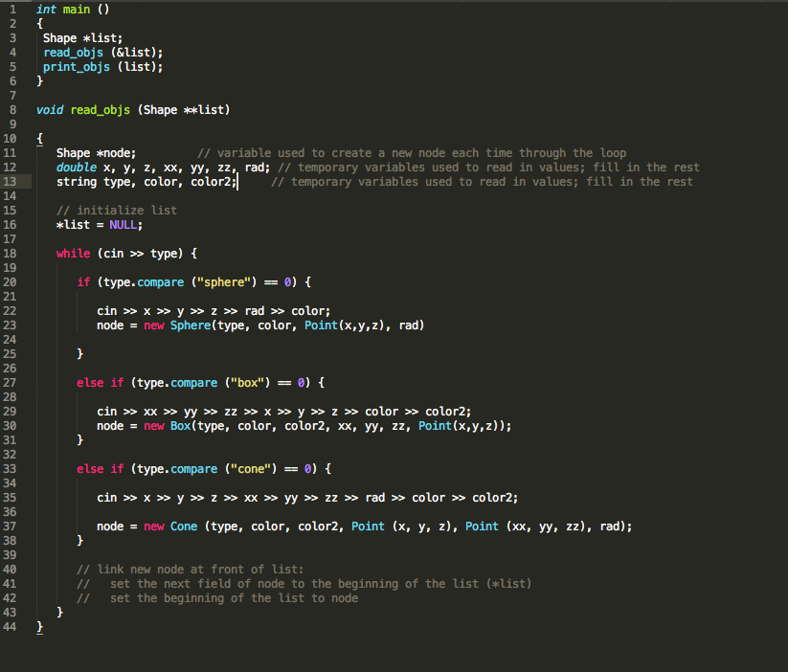Click 'cin >> x >> y >> z >> rad >> color;'

pos(214,310)
